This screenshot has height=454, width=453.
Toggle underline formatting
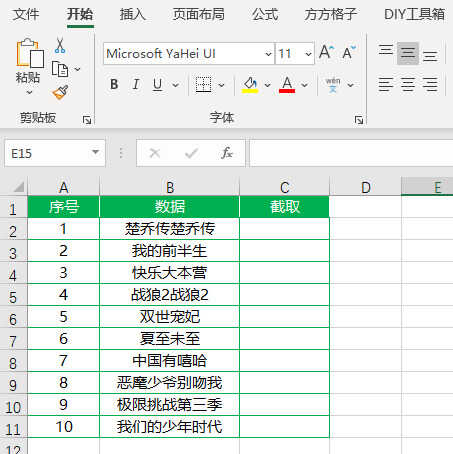(157, 85)
